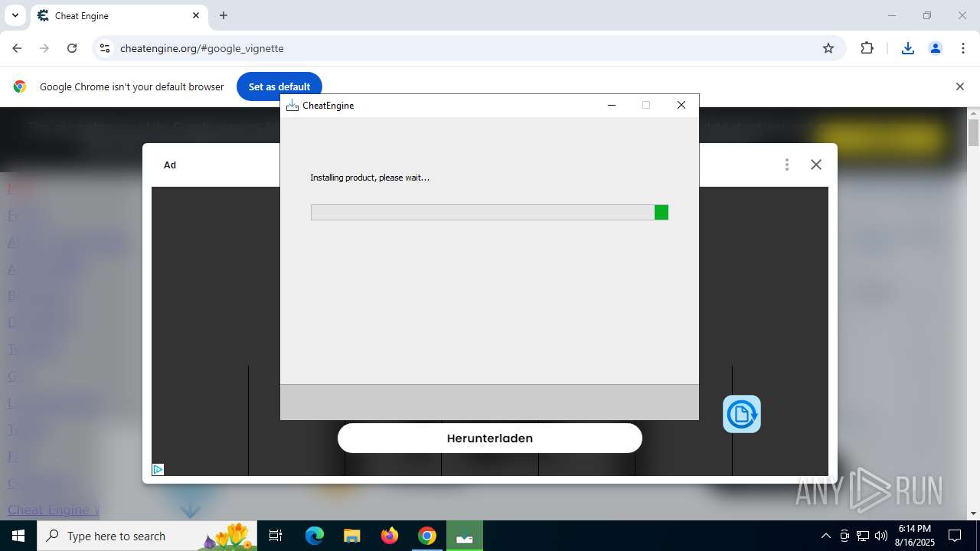The image size is (980, 551).
Task: Switch to Chrome in taskbar
Action: (x=427, y=536)
